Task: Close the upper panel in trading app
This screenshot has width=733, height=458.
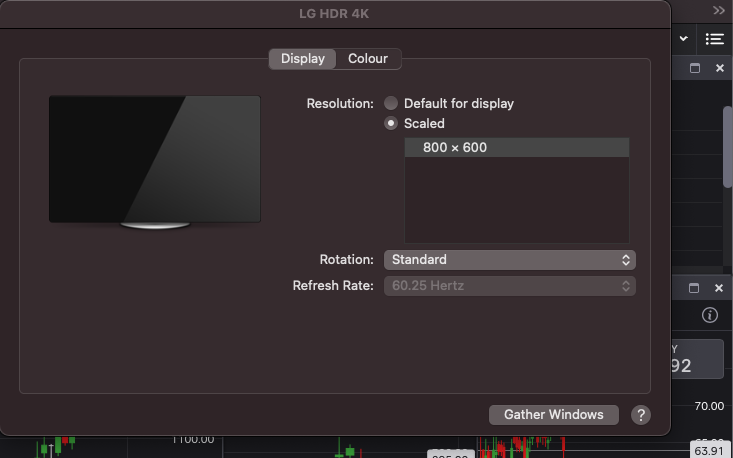Action: 719,68
